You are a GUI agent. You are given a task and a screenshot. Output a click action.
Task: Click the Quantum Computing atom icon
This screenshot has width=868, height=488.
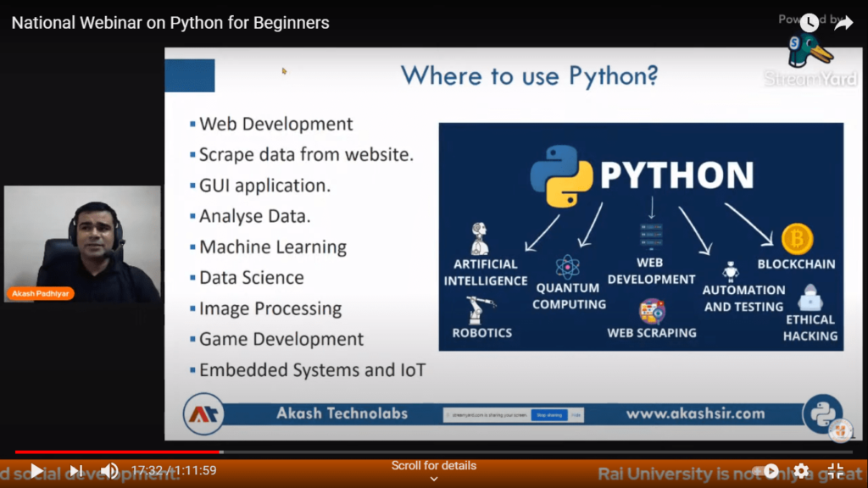point(567,268)
